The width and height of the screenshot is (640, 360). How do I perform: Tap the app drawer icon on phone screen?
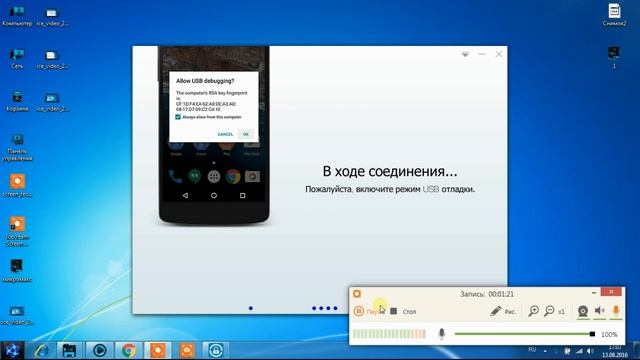click(214, 176)
